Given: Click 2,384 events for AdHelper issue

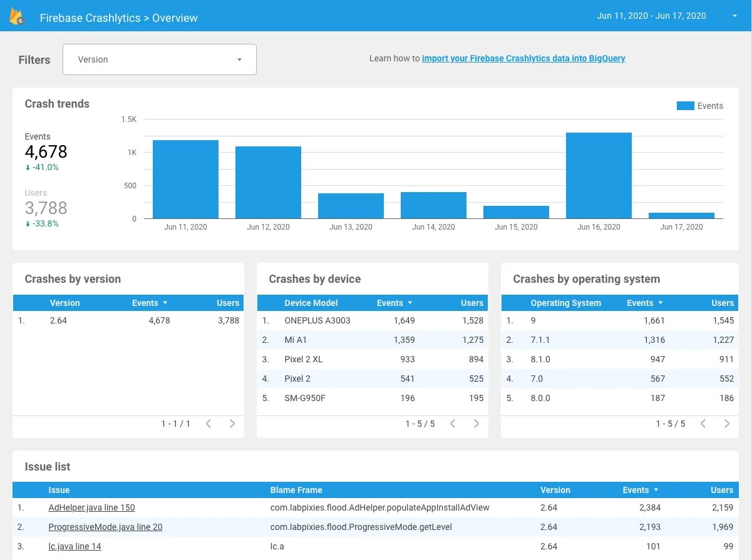Looking at the screenshot, I should click(649, 507).
